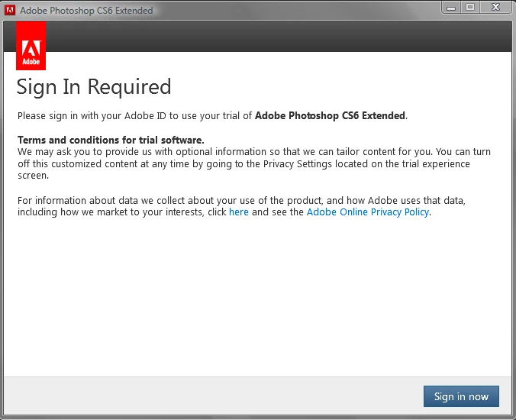This screenshot has height=420, width=516.
Task: Click the title bar text 'Adobe Photoshop CS6 Extended'
Action: [86, 11]
